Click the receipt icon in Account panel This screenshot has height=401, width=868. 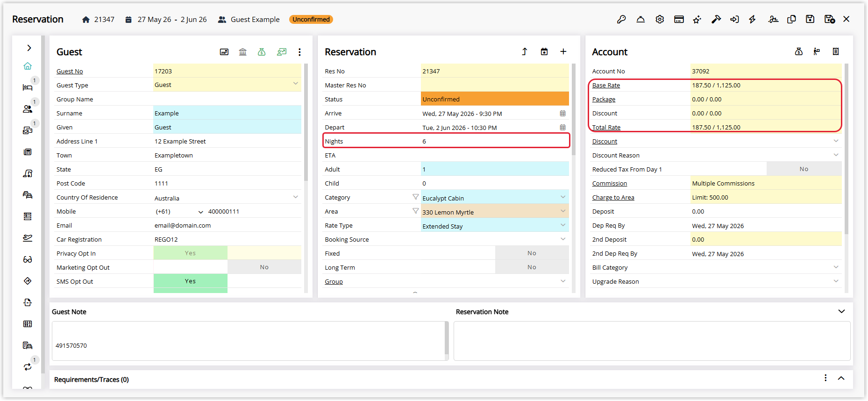coord(836,51)
